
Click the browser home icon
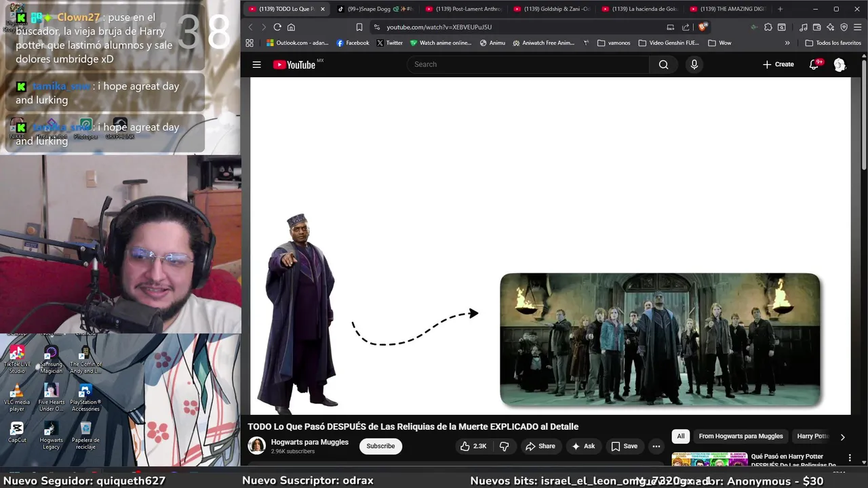[291, 27]
